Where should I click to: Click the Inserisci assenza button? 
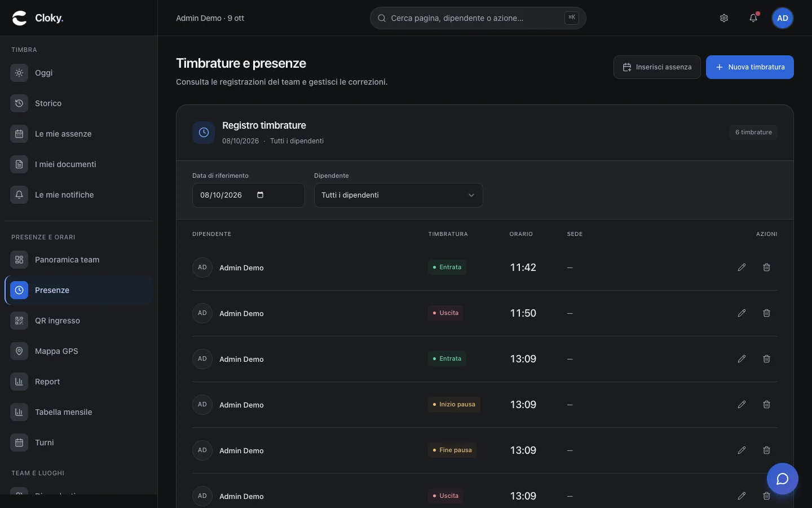(x=657, y=67)
